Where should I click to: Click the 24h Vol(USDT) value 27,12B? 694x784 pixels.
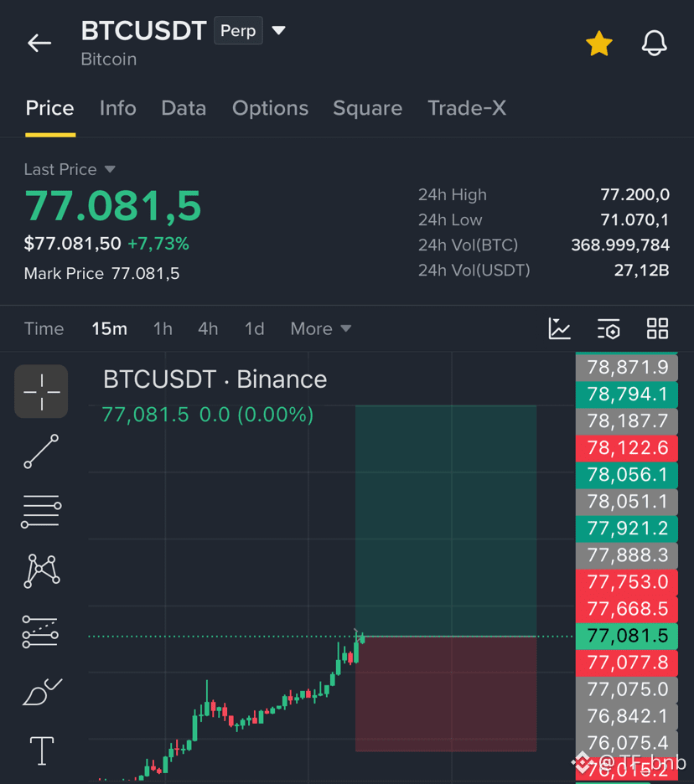pos(641,271)
